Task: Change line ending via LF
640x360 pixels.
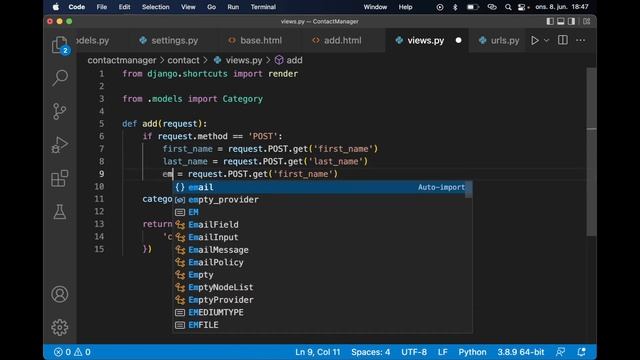Action: [x=442, y=352]
